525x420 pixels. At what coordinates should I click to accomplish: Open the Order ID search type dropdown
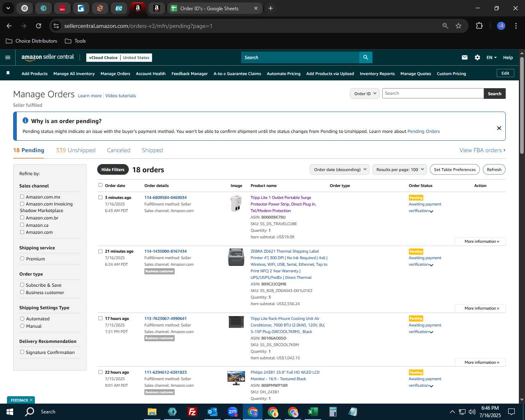[364, 94]
